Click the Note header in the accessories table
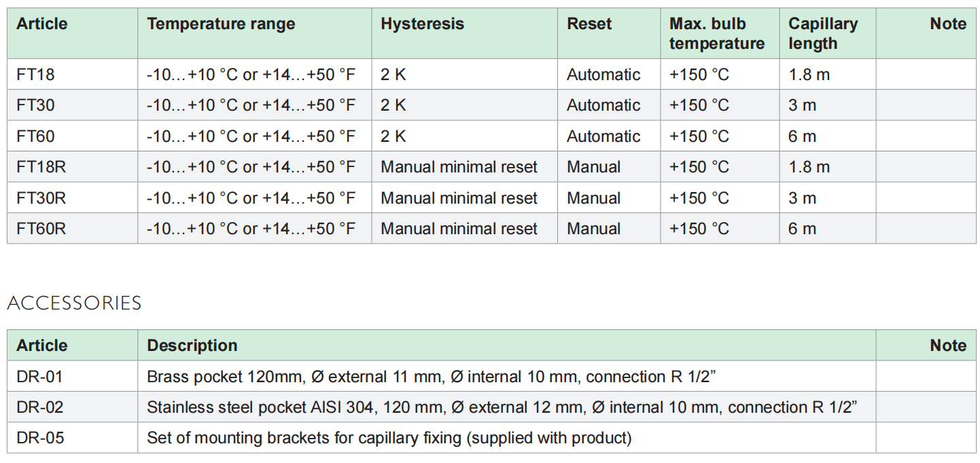The width and height of the screenshot is (980, 463). [947, 346]
